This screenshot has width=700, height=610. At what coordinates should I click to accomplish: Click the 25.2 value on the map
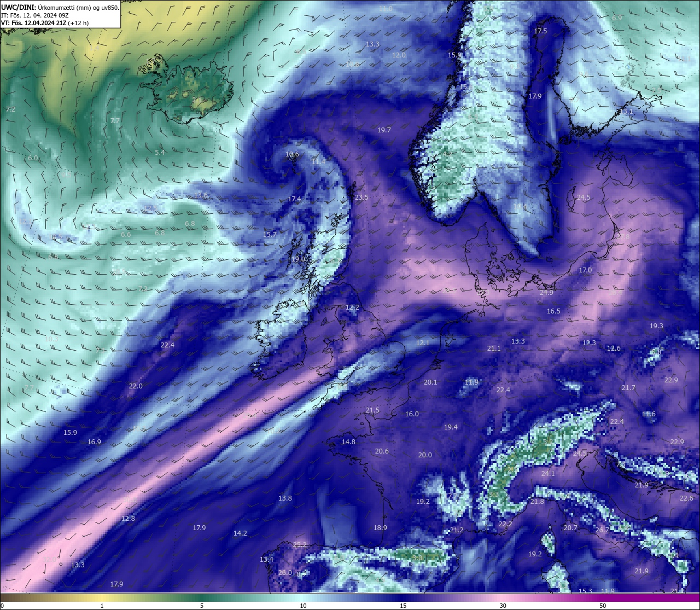(x=300, y=545)
